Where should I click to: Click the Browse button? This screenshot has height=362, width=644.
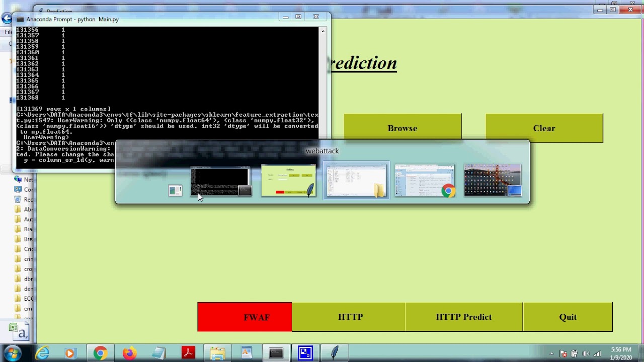pyautogui.click(x=403, y=128)
